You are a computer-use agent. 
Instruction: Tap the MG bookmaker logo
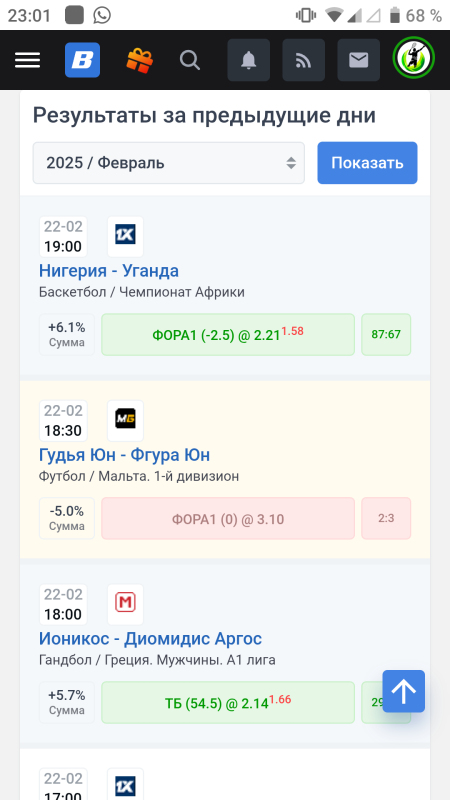[126, 420]
